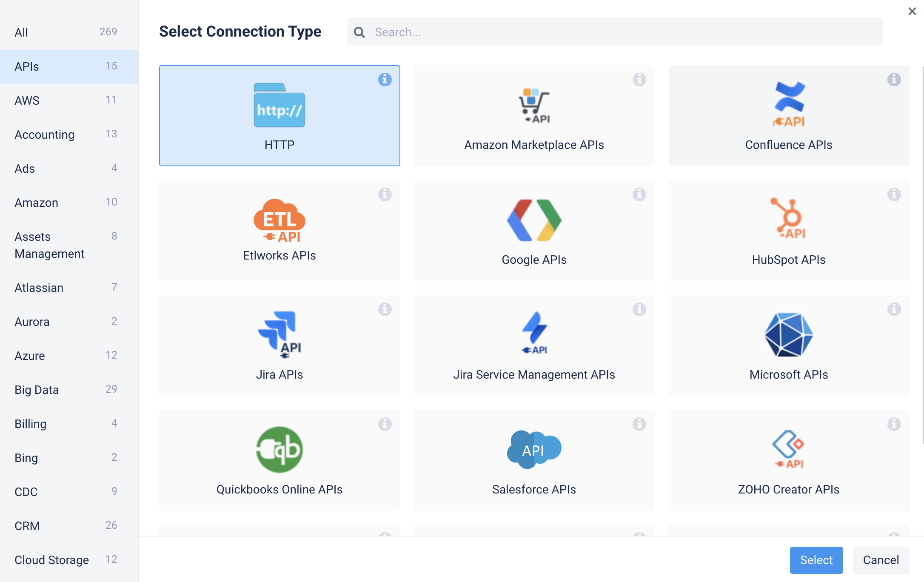Select the Jira APIs icon

[279, 334]
